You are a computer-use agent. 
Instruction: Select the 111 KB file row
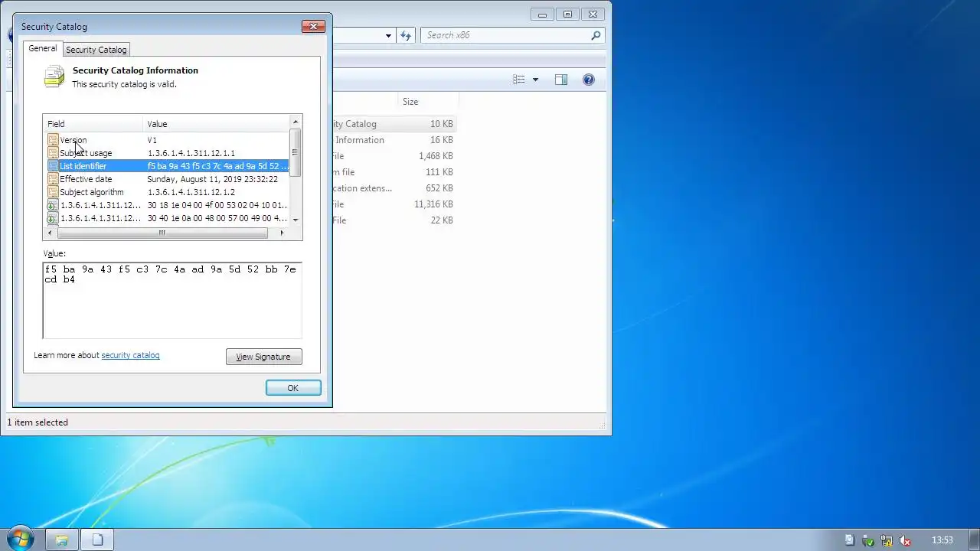tap(394, 172)
